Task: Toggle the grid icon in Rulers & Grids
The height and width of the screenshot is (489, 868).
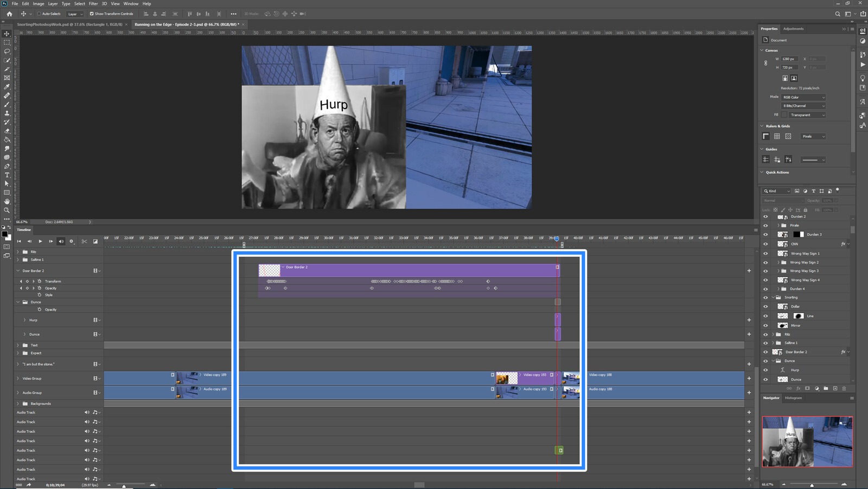Action: 777,136
